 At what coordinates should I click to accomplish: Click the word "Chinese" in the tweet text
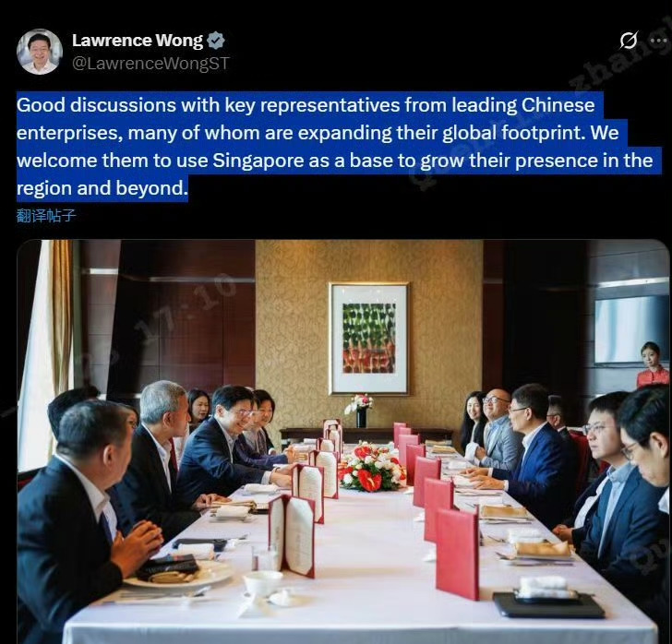558,105
